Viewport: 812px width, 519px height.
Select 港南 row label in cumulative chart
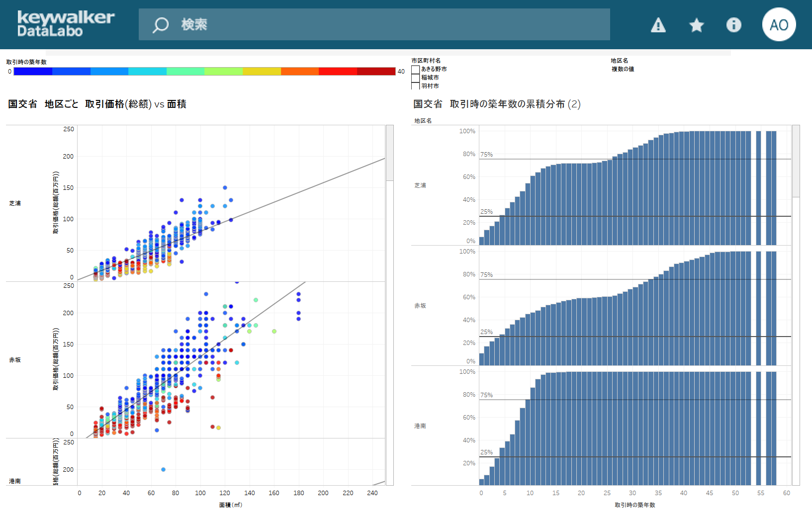(420, 426)
